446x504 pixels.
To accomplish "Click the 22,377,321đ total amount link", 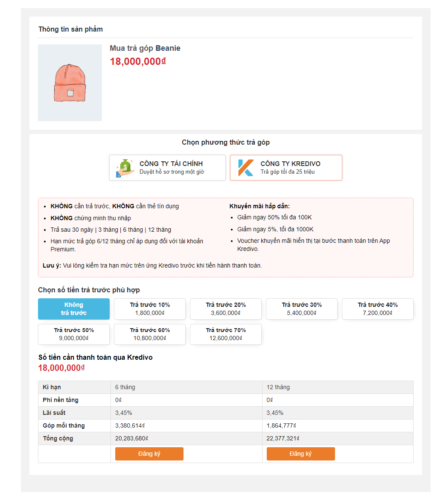I will (x=283, y=438).
